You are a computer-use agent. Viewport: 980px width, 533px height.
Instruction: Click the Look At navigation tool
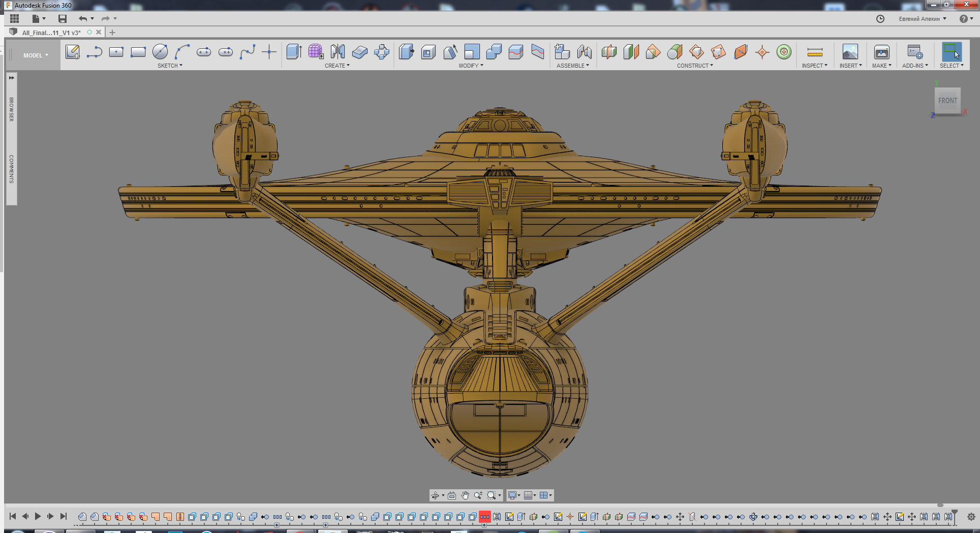tap(452, 495)
